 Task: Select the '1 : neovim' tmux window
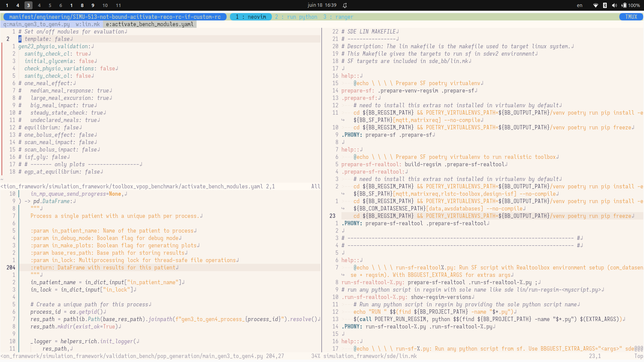[x=251, y=17]
